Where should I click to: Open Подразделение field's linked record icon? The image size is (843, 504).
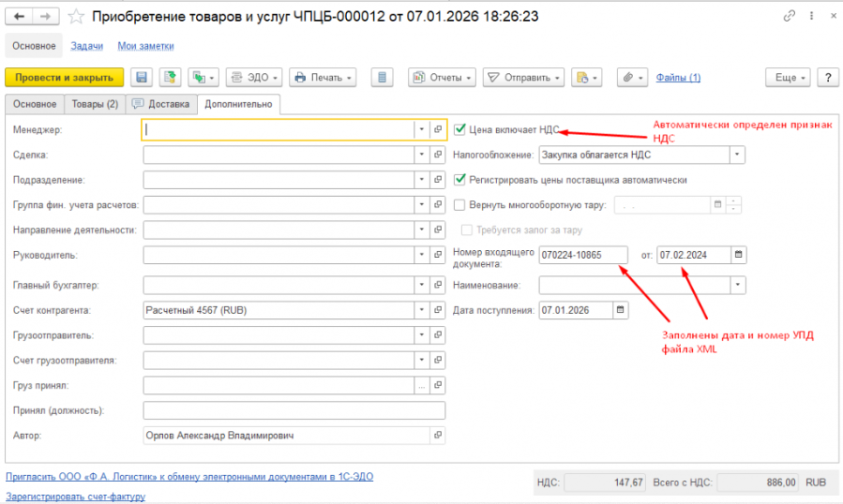click(x=438, y=180)
